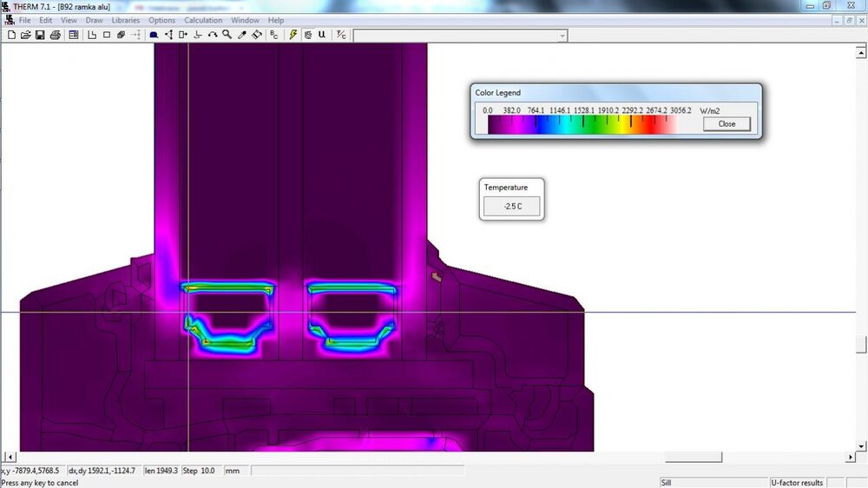Click the Open file folder icon
Screen dimensions: 868x488
click(26, 36)
